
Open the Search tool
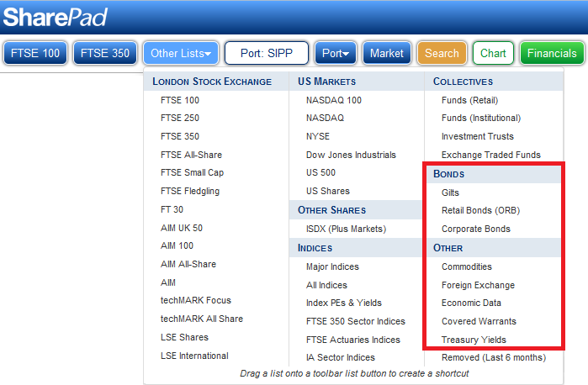tap(442, 53)
